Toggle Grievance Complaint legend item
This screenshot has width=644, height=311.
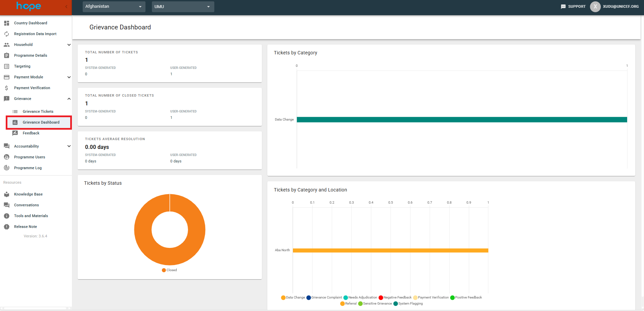coord(324,297)
